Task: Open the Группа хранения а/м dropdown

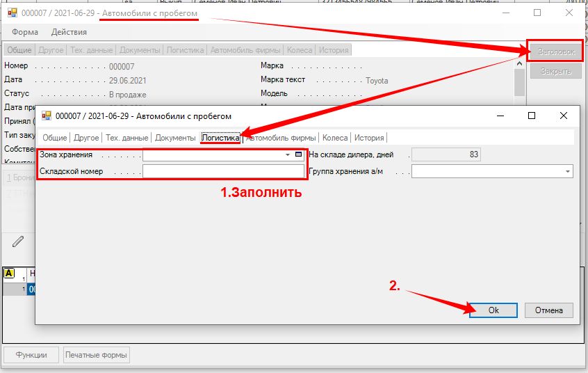Action: (567, 171)
